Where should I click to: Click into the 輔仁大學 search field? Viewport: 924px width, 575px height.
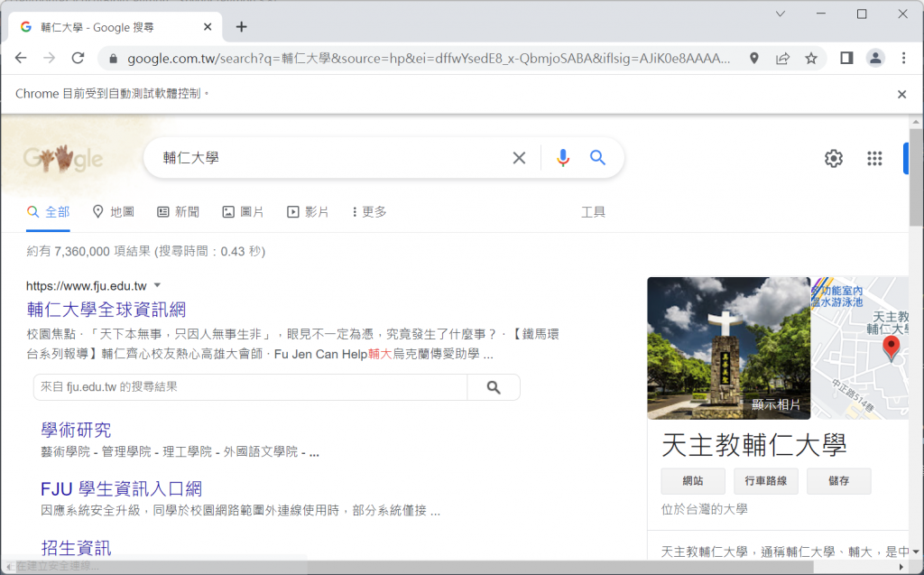(330, 157)
